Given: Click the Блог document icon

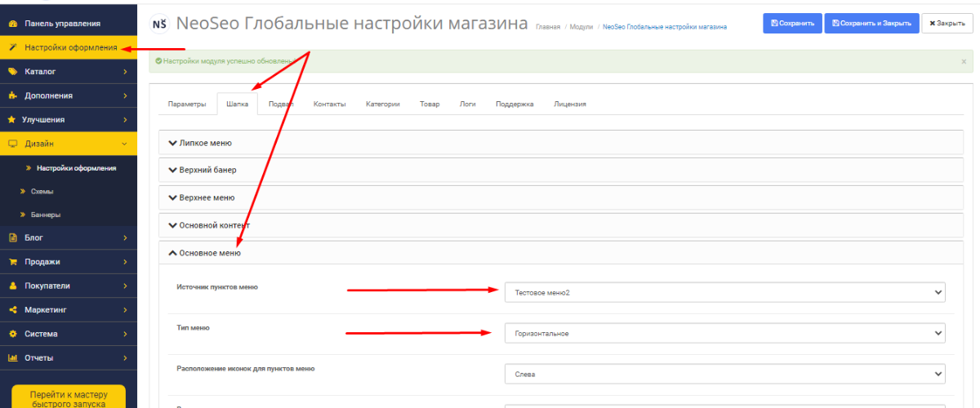Looking at the screenshot, I should [x=12, y=238].
